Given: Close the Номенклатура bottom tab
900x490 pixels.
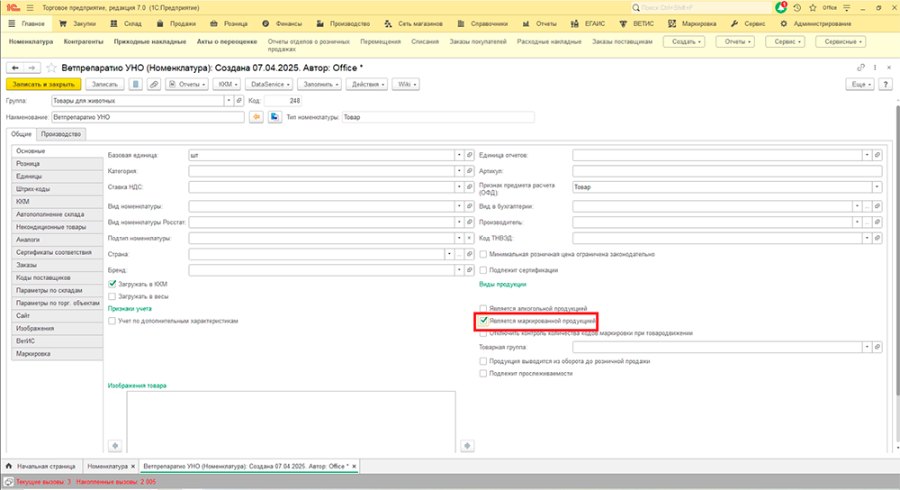Looking at the screenshot, I should [x=133, y=466].
